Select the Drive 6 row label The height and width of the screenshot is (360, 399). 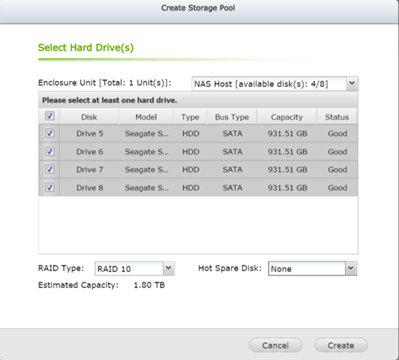90,152
